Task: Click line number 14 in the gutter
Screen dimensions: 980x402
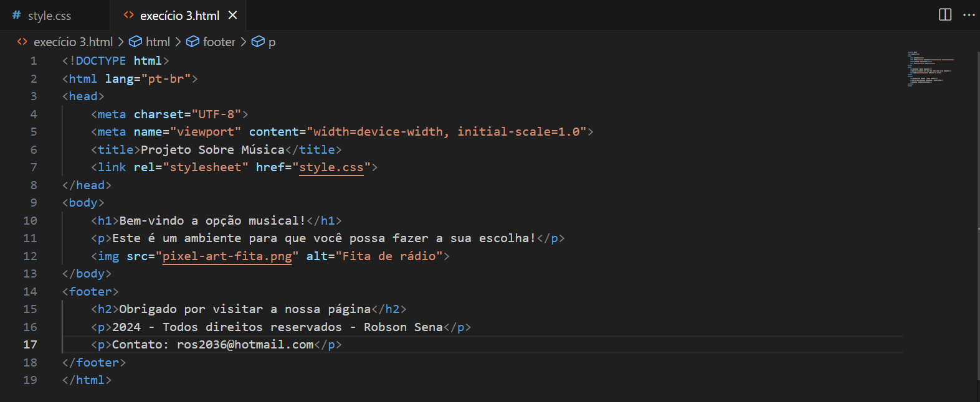Action: click(30, 292)
